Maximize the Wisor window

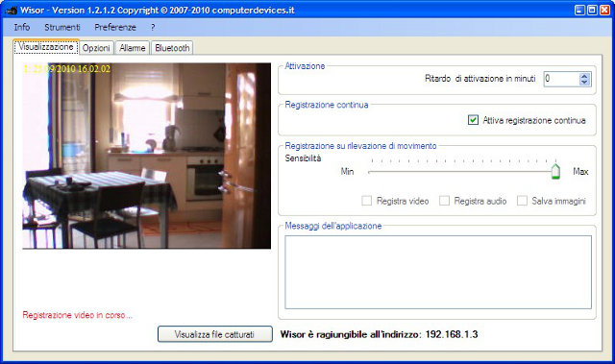(x=592, y=11)
